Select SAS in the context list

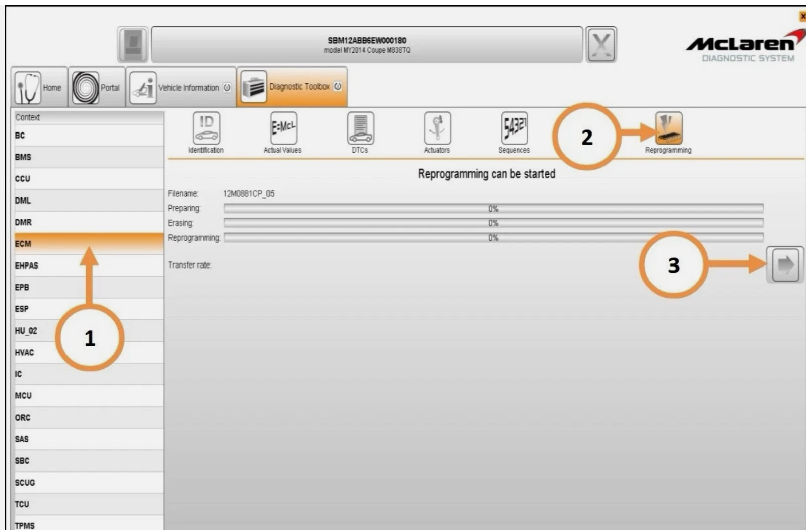pos(89,439)
